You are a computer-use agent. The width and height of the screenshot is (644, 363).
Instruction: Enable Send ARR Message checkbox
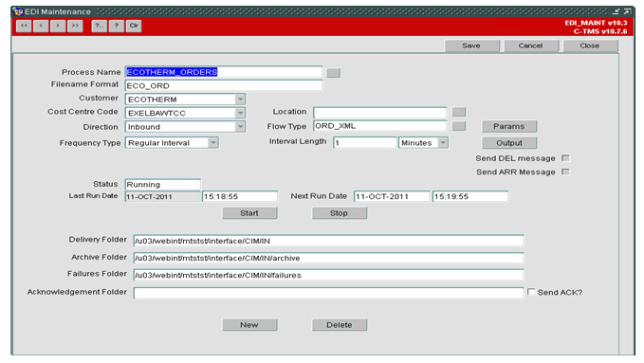tap(565, 172)
